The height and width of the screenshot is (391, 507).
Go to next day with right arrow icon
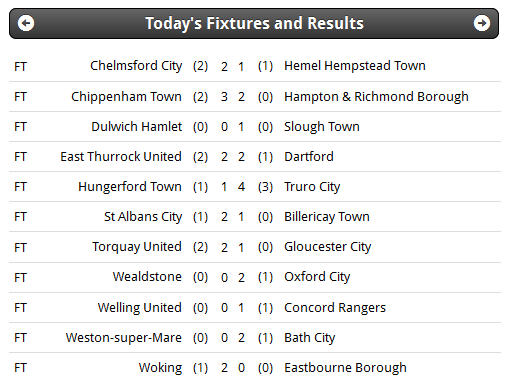point(482,23)
